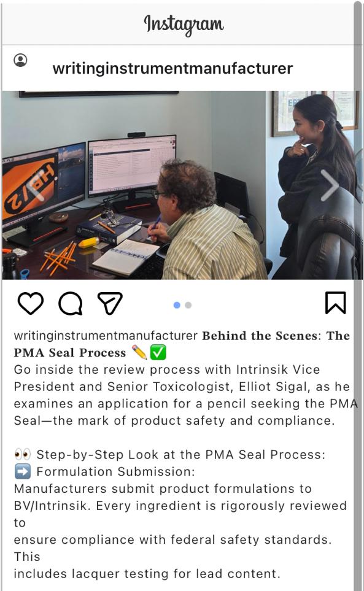Click the pencil emoji in caption

(x=139, y=352)
